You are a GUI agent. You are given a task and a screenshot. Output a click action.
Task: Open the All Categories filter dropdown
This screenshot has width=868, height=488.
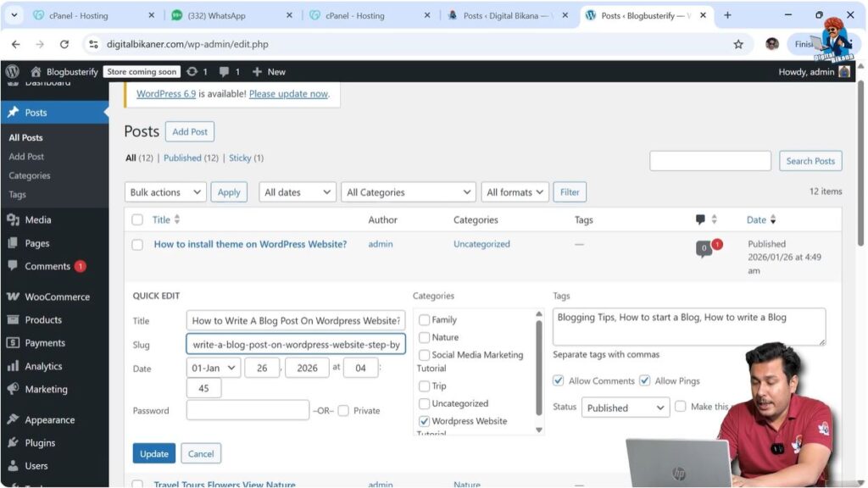pyautogui.click(x=408, y=191)
